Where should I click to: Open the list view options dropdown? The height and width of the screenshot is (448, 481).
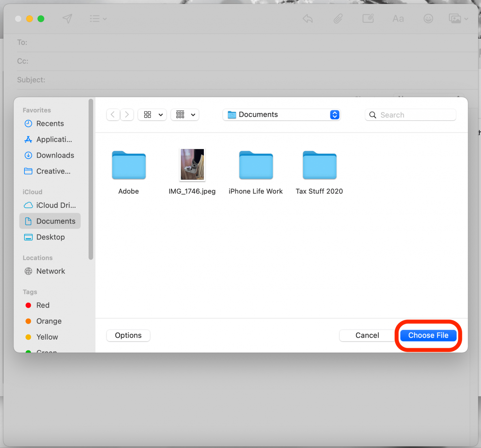point(185,115)
